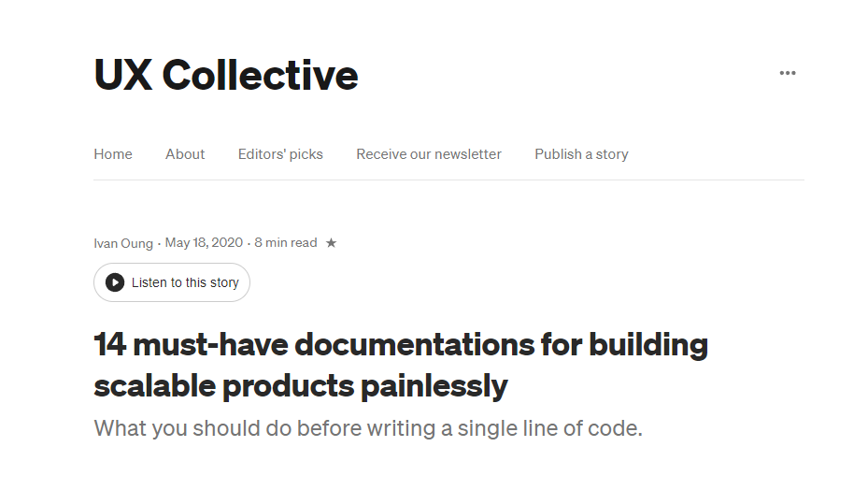Click the play icon in Listen button
Screen dimensions: 868x490
(x=115, y=282)
